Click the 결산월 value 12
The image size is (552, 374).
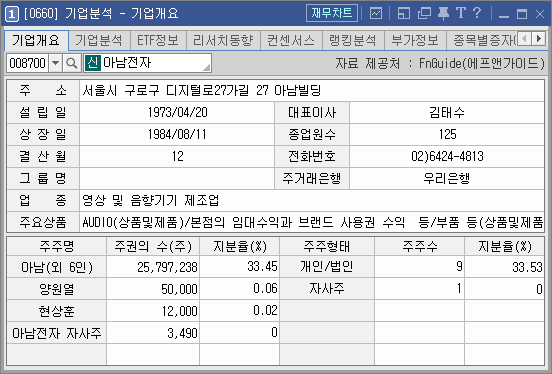(x=177, y=156)
